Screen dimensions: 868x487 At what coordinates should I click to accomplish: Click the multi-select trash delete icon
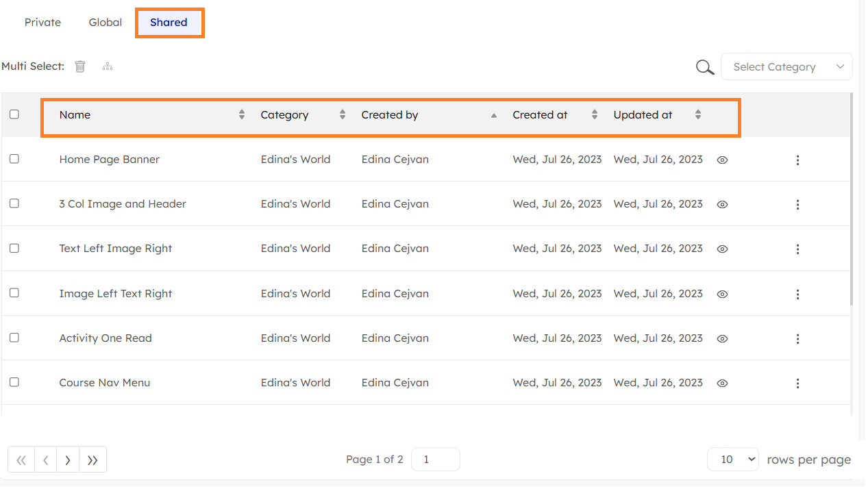click(x=80, y=66)
